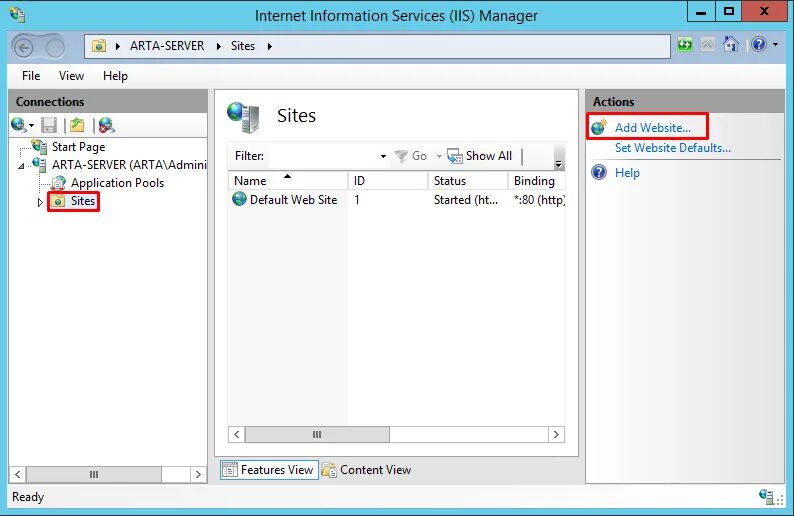Click Sites in the address breadcrumb
The image size is (794, 516).
(x=243, y=46)
